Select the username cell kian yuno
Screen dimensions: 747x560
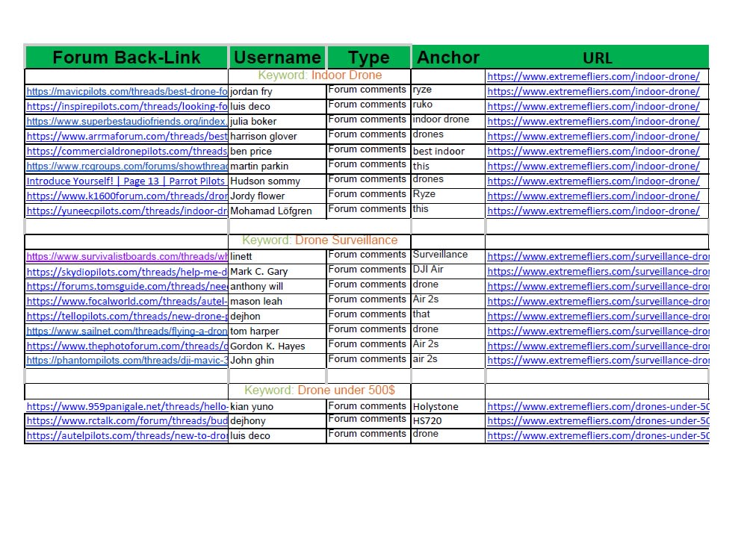point(278,406)
